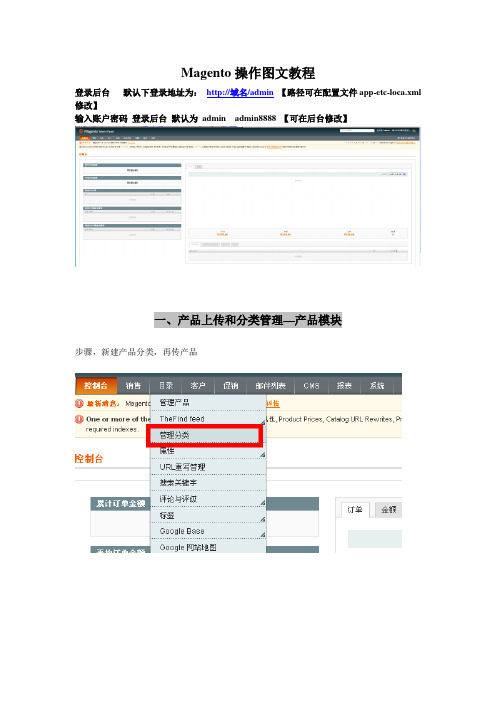Choose 搜索关键字 menu entry
This screenshot has width=496, height=702.
(x=208, y=483)
